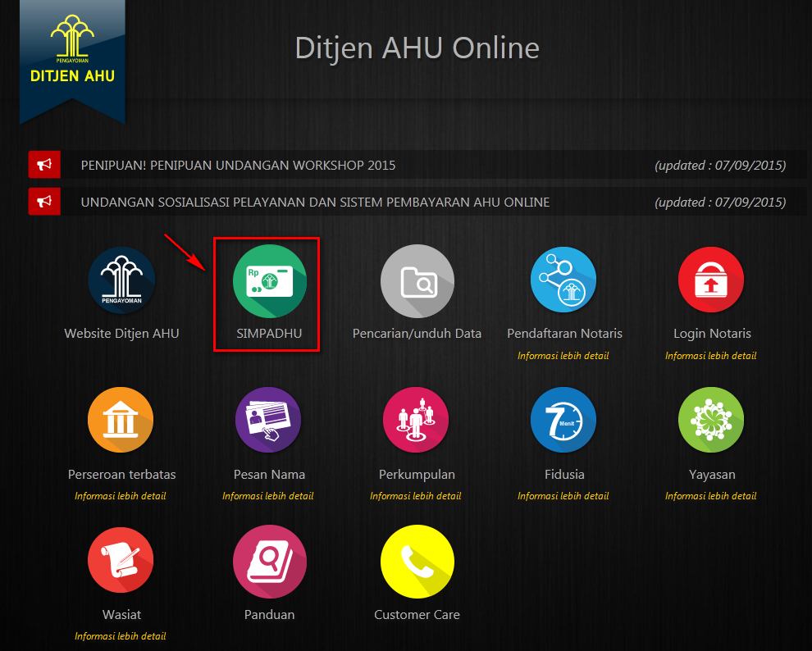Click the Website Ditjen AHU icon
The width and height of the screenshot is (812, 651).
coord(121,281)
